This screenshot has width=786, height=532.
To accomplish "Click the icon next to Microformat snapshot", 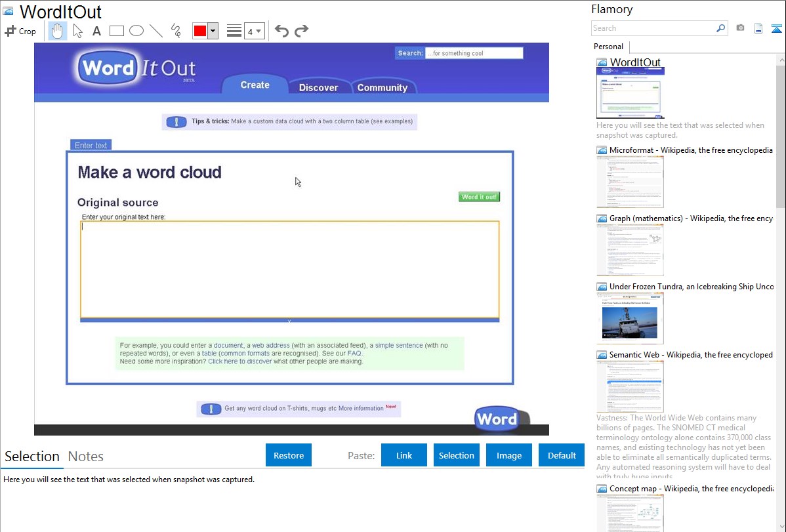I will click(602, 150).
